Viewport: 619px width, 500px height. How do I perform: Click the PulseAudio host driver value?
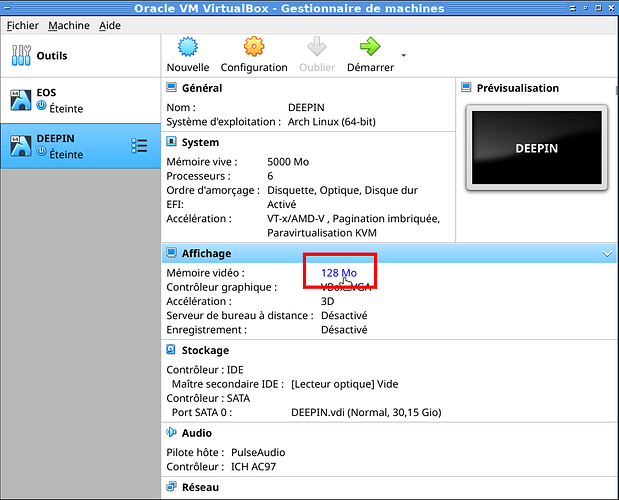click(258, 452)
